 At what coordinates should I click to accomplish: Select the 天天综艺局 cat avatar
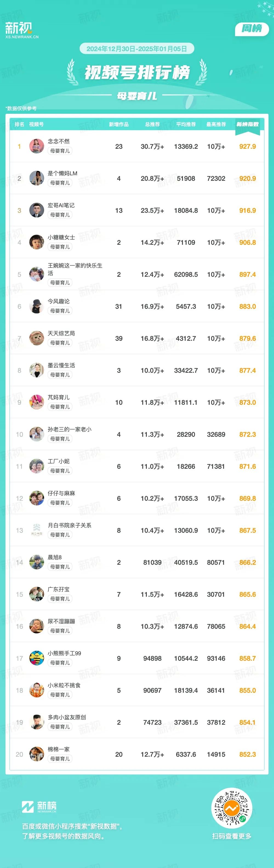click(x=36, y=338)
